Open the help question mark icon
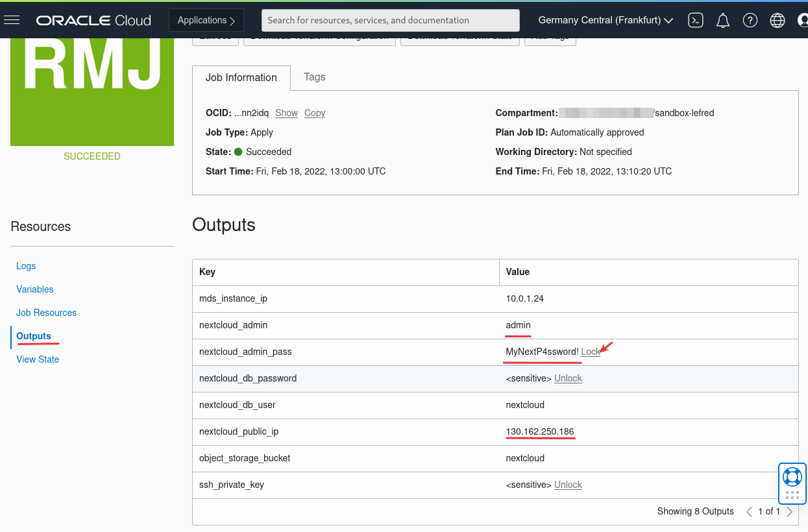 (x=750, y=20)
